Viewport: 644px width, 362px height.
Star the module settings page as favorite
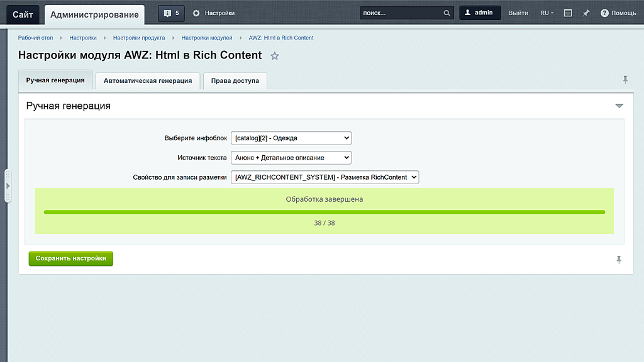pyautogui.click(x=274, y=56)
